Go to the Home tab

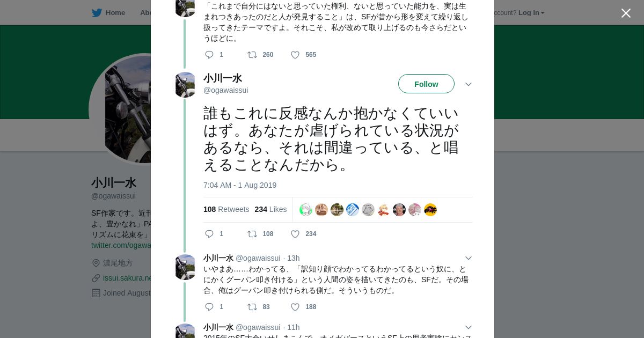click(x=115, y=13)
